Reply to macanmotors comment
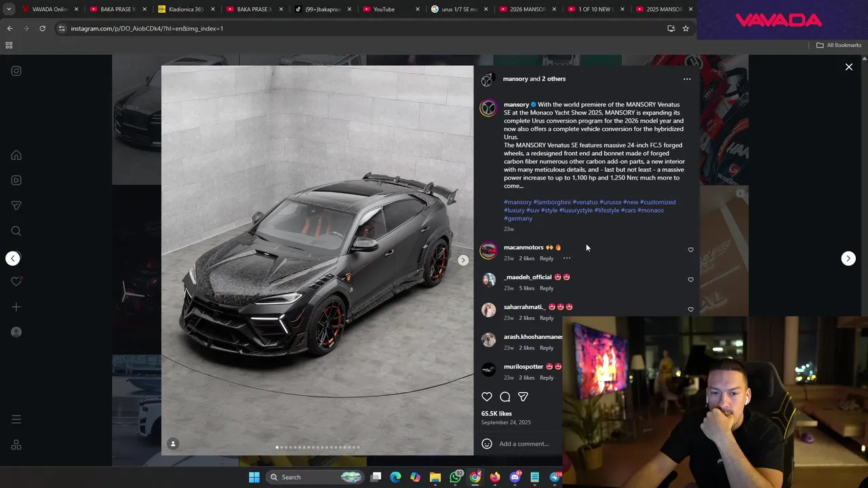Viewport: 868px width, 488px height. (547, 258)
